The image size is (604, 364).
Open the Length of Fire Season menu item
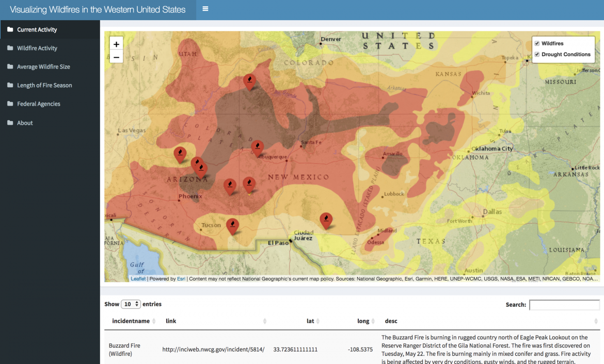tap(50, 85)
